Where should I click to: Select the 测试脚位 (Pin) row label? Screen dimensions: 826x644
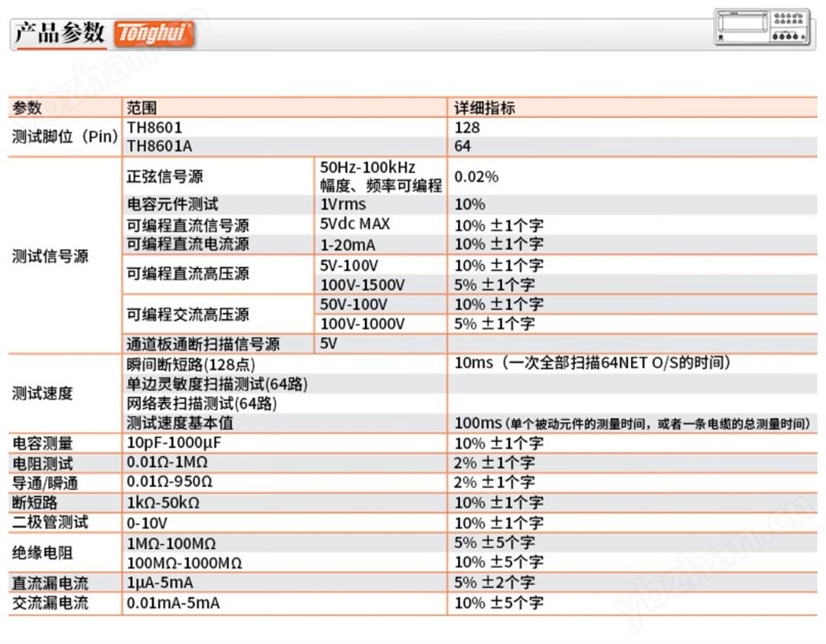[x=65, y=136]
